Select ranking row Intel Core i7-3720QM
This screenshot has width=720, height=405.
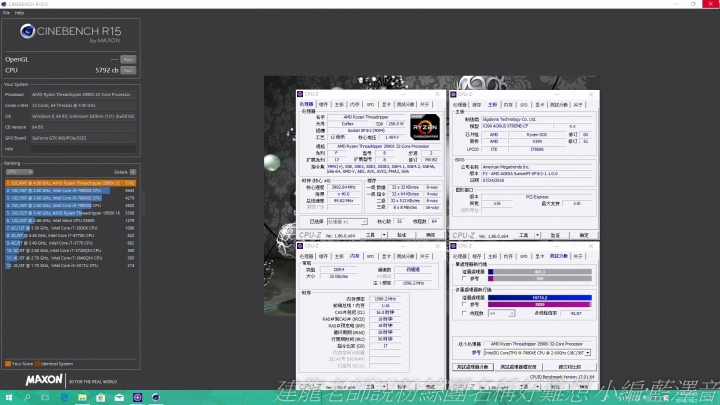click(71, 251)
